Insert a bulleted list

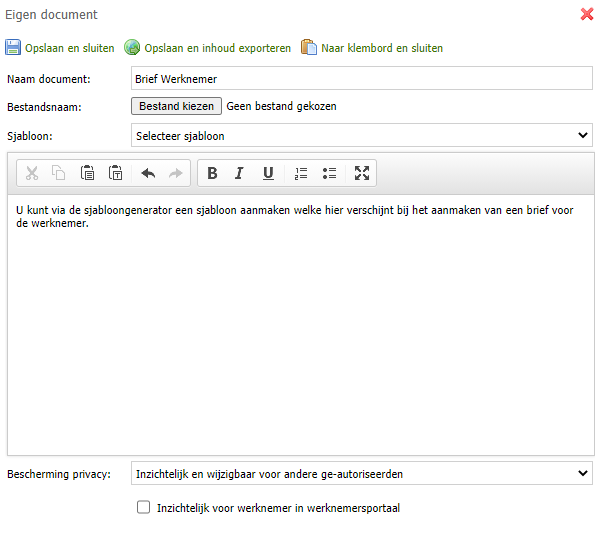tap(329, 173)
